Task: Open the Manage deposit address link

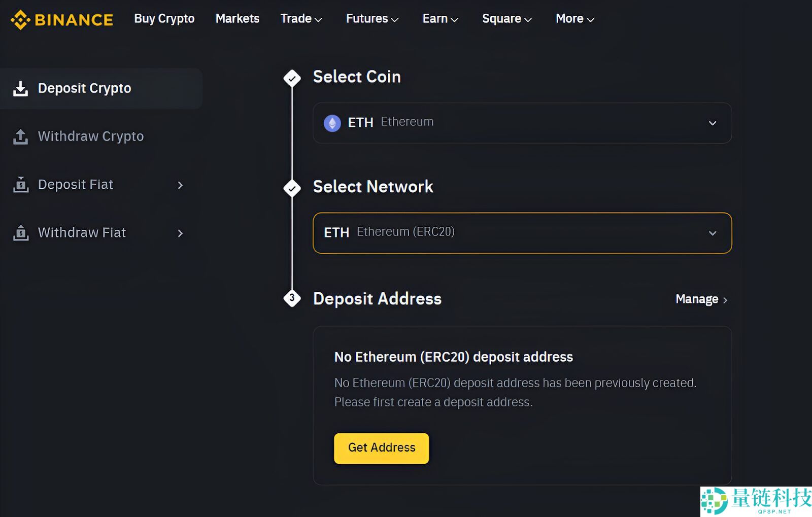Action: click(x=696, y=299)
